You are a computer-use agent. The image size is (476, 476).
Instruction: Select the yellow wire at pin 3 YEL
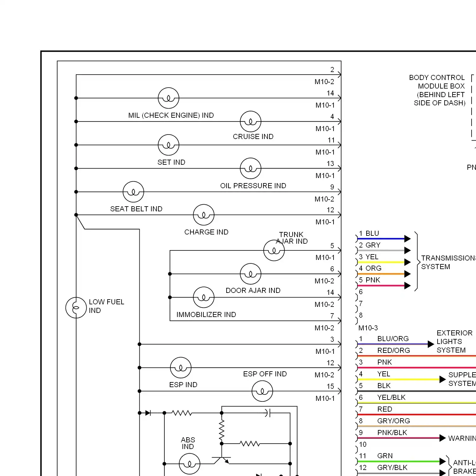coord(381,262)
